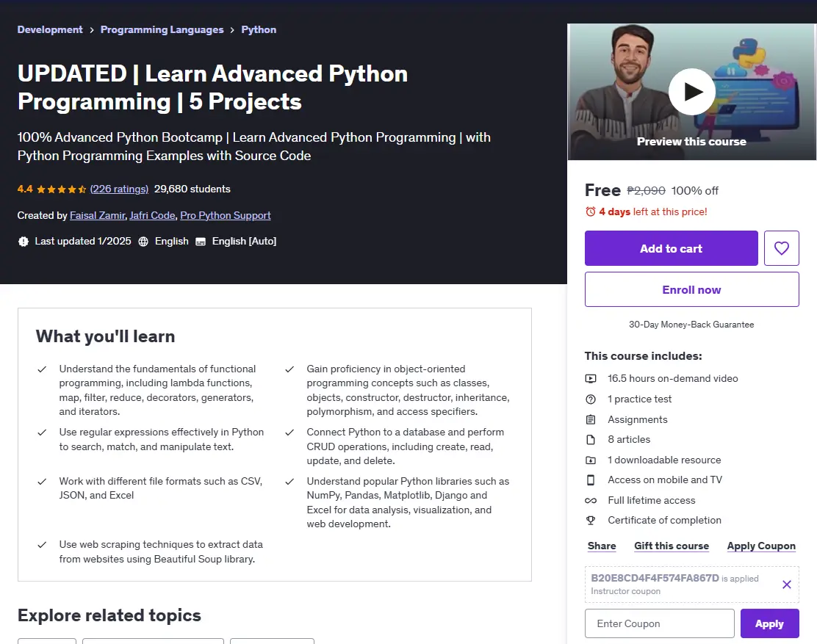Viewport: 817px width, 644px height.
Task: Add course to wishlist heart icon
Action: (x=781, y=248)
